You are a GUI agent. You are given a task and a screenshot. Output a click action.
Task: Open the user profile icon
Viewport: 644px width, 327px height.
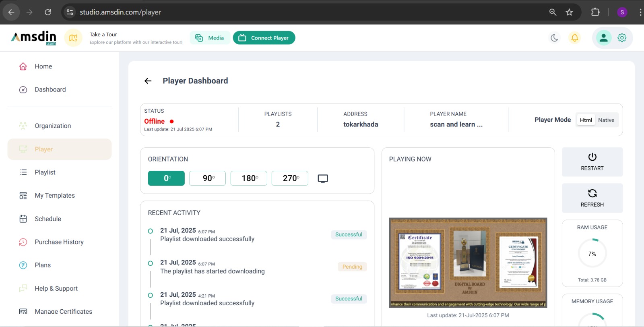click(x=603, y=38)
